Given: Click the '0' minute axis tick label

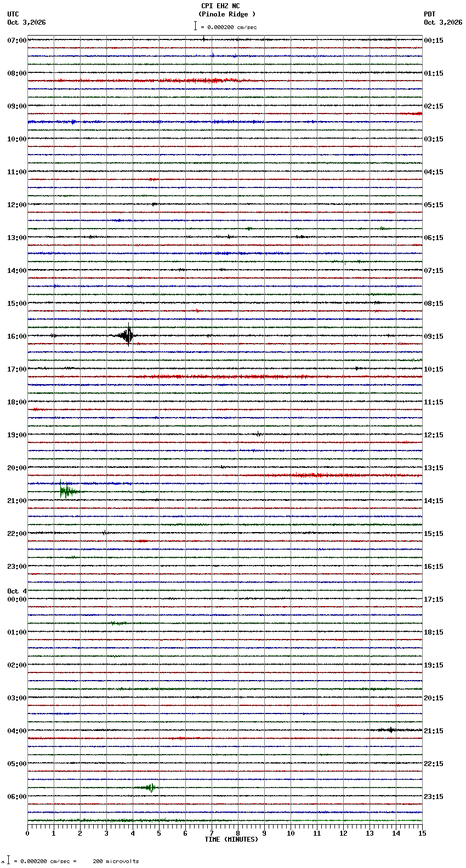Looking at the screenshot, I should [27, 833].
